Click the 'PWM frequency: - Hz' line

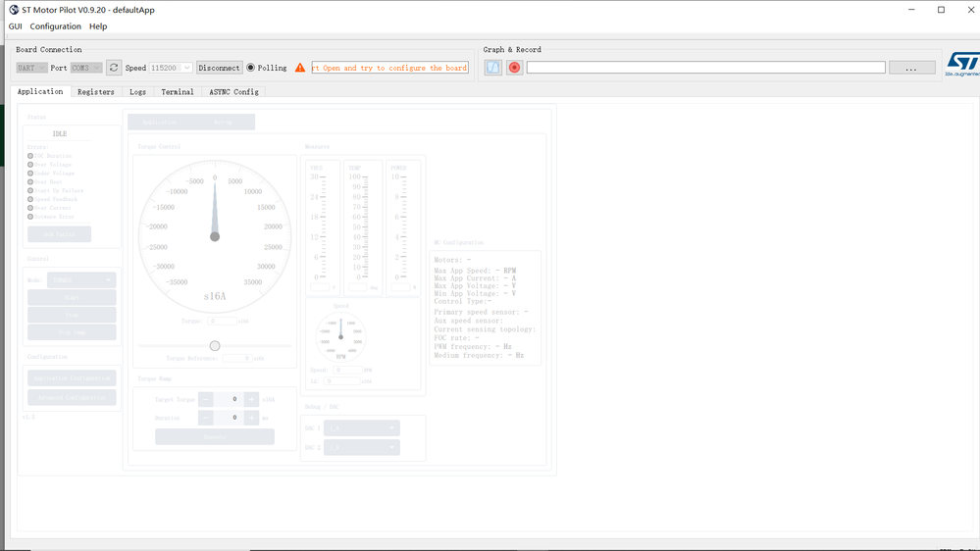[x=473, y=347]
